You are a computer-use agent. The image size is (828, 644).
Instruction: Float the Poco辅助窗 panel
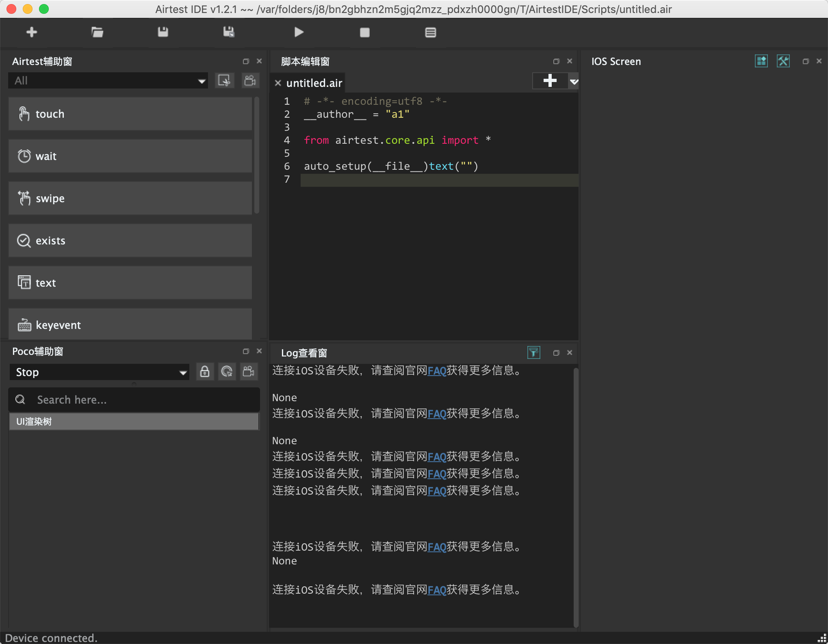click(246, 351)
